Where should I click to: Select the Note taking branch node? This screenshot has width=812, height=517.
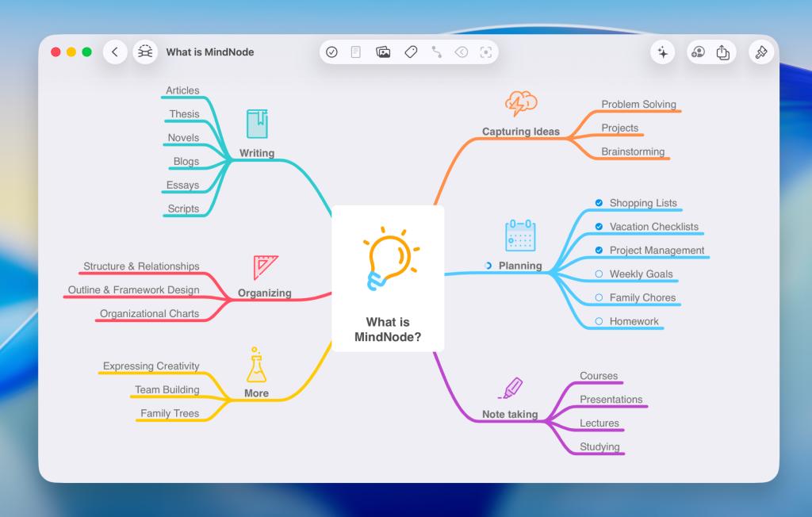tap(511, 414)
